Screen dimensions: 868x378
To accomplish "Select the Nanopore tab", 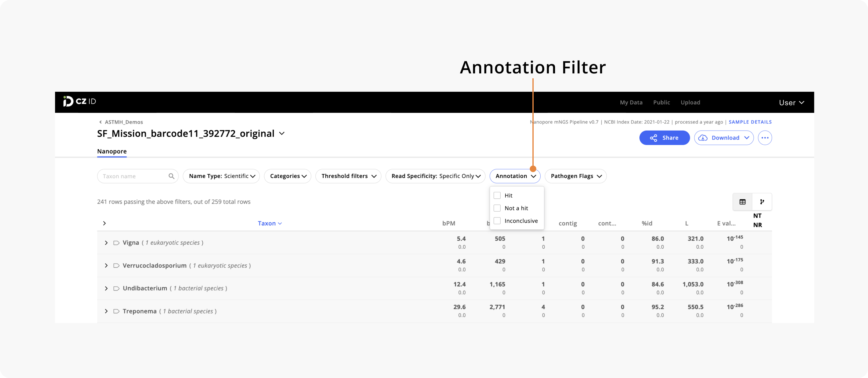I will click(112, 151).
